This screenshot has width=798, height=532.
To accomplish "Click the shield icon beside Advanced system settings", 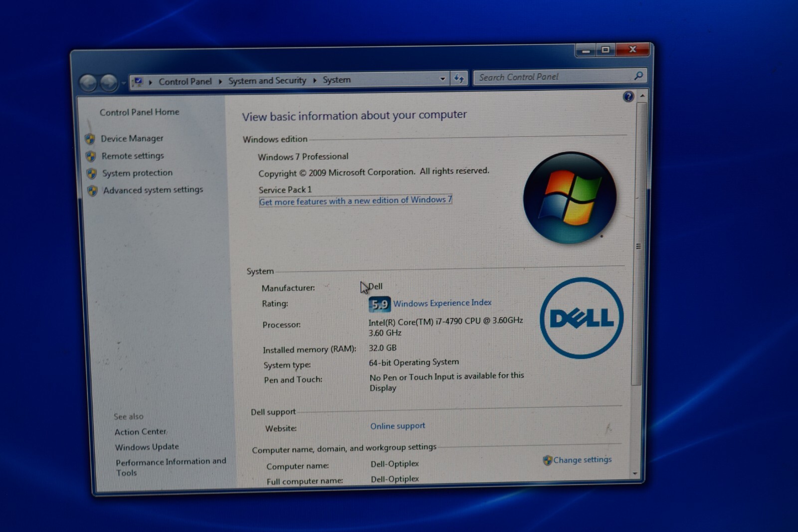I will click(92, 191).
